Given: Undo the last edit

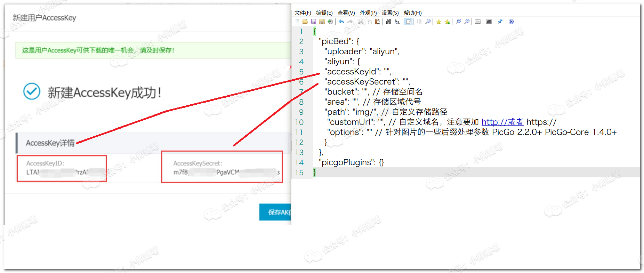Looking at the screenshot, I should pyautogui.click(x=341, y=22).
